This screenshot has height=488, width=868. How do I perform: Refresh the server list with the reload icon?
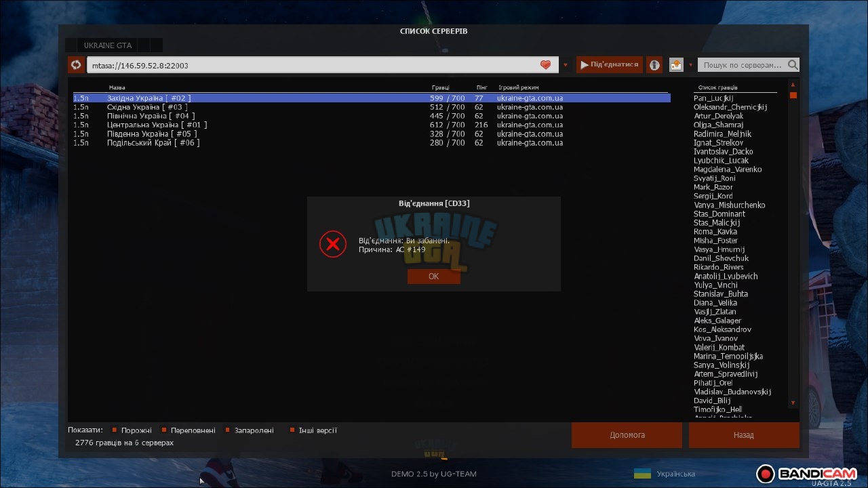[x=76, y=65]
